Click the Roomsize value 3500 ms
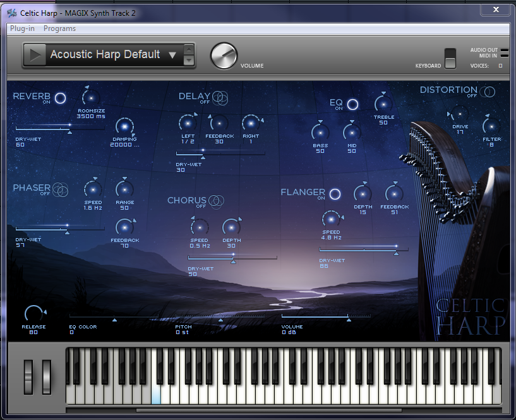 (91, 116)
